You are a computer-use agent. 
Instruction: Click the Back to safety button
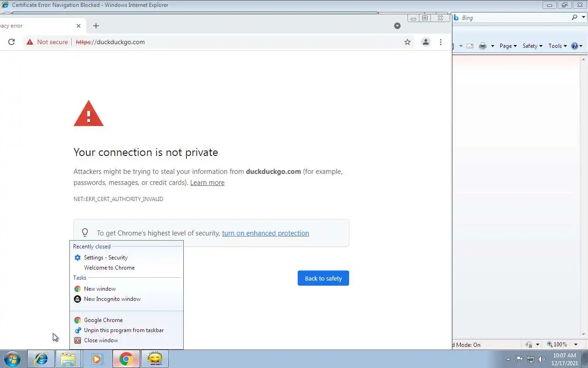click(x=323, y=278)
